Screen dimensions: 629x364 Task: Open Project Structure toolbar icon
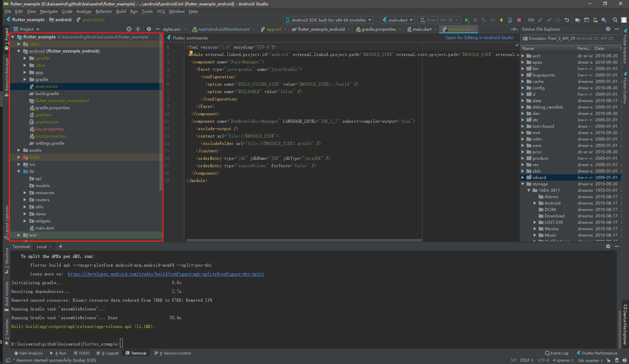coord(578,20)
